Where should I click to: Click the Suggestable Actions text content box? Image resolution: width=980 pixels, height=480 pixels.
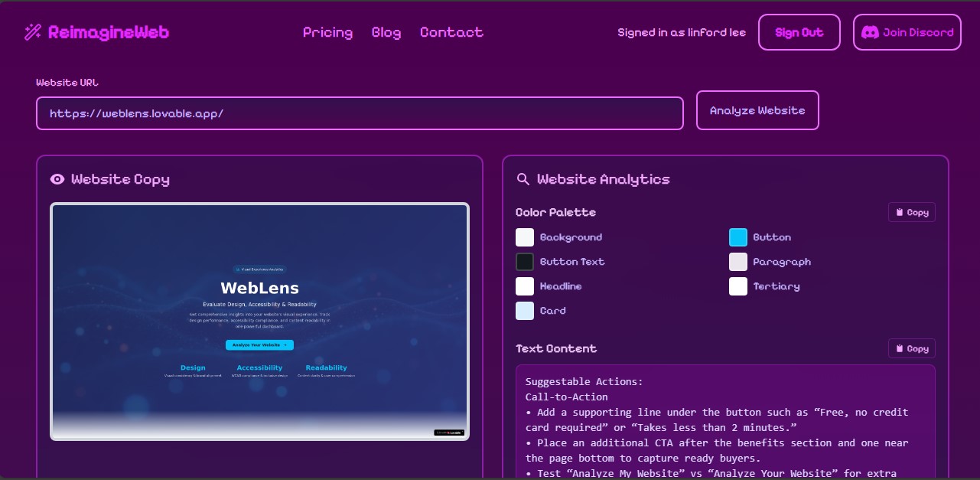click(x=725, y=422)
